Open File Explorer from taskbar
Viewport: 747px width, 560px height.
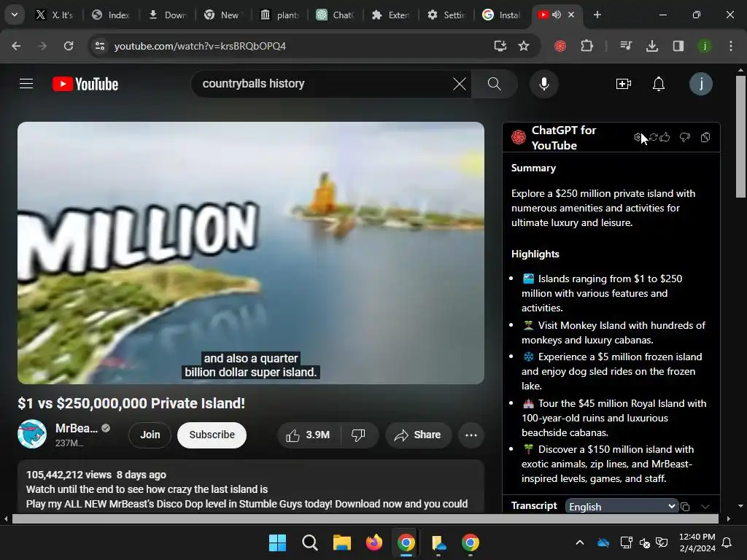click(x=342, y=542)
